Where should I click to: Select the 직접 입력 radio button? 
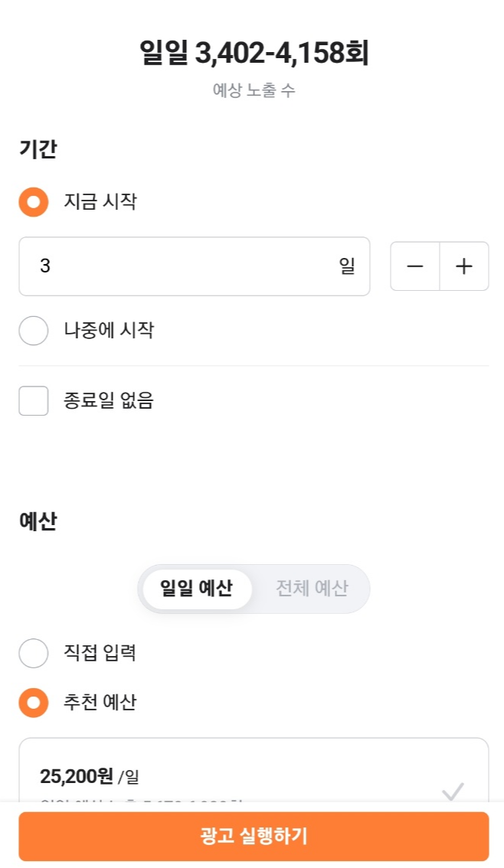pos(34,653)
